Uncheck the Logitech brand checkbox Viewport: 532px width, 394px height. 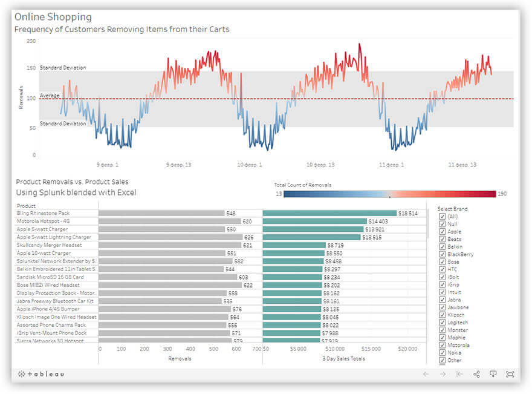click(442, 323)
